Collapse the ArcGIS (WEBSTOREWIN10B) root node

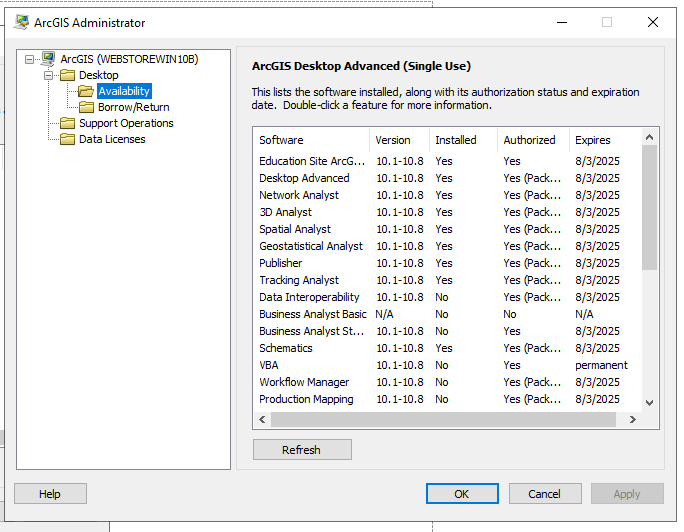pyautogui.click(x=29, y=59)
